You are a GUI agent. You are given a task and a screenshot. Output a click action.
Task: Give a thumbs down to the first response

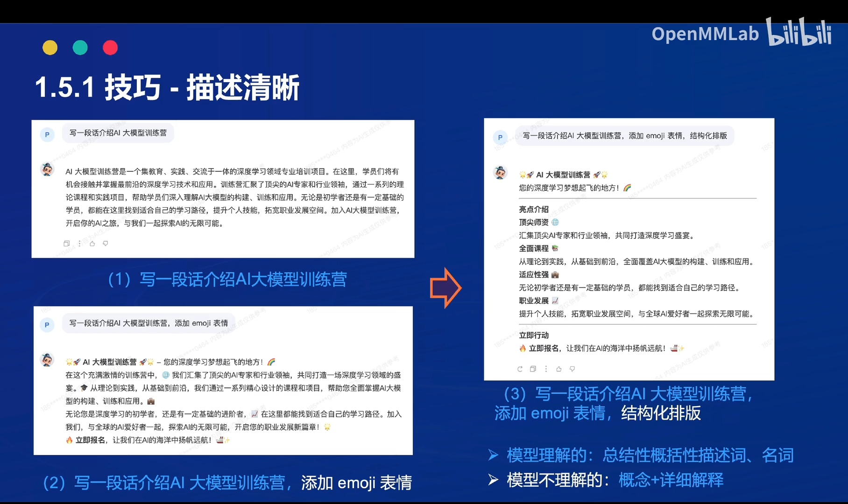(106, 243)
